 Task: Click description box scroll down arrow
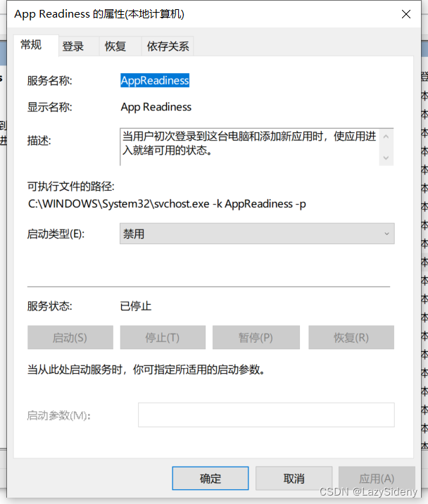click(386, 158)
